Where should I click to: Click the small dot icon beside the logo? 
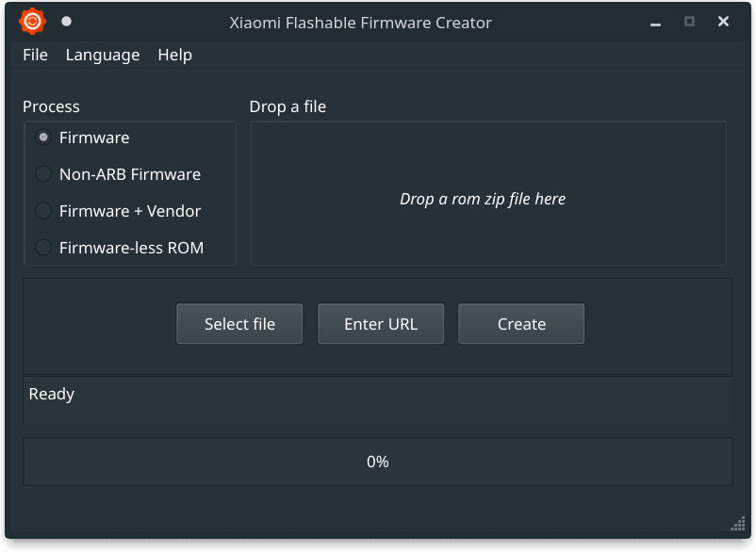[x=66, y=19]
